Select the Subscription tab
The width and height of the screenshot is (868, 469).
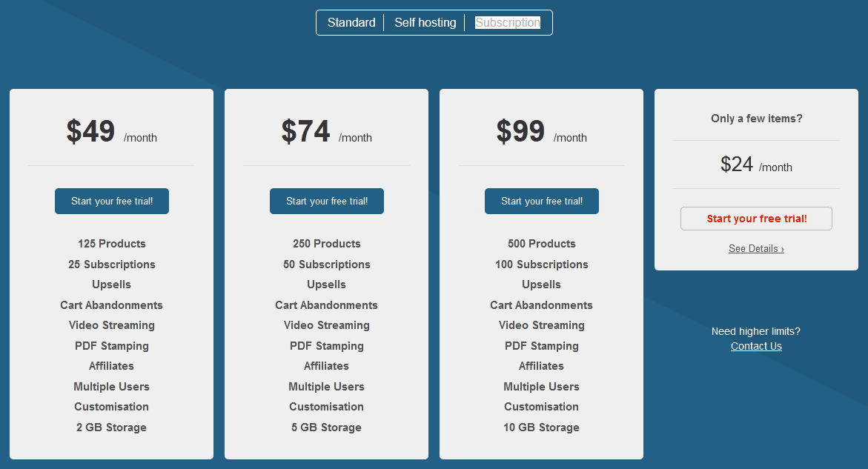(x=507, y=22)
